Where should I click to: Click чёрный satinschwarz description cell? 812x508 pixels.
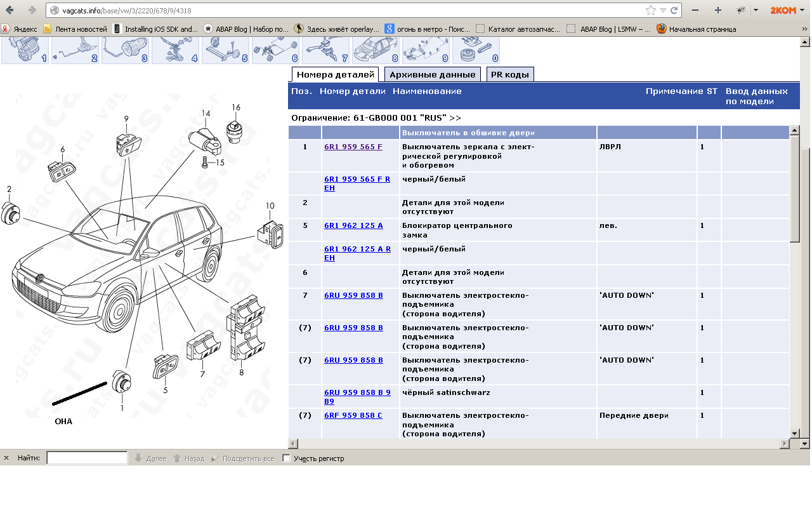[x=498, y=397]
